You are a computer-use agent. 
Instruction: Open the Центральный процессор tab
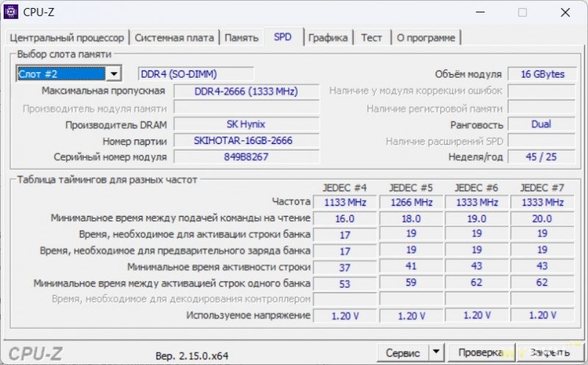(x=67, y=37)
